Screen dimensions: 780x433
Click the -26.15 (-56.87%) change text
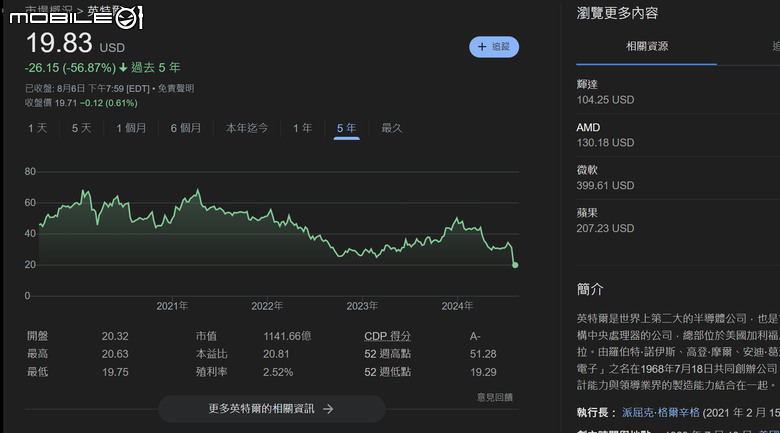click(70, 68)
